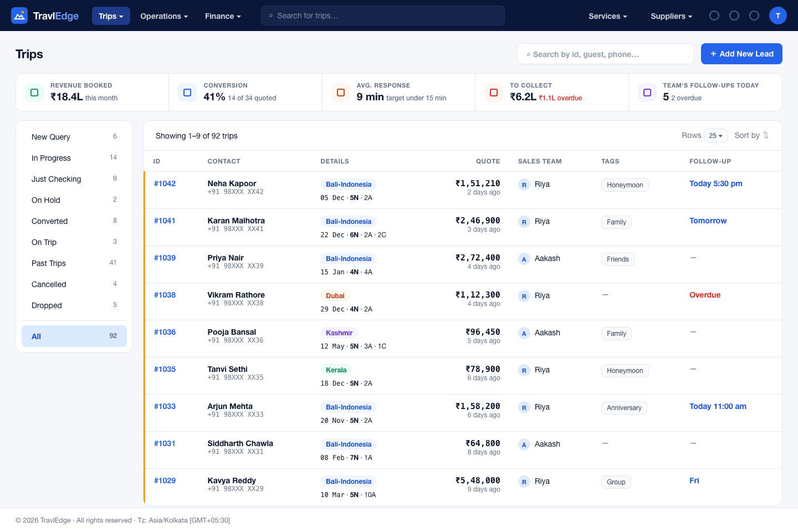Open trip #1039 link

[165, 258]
